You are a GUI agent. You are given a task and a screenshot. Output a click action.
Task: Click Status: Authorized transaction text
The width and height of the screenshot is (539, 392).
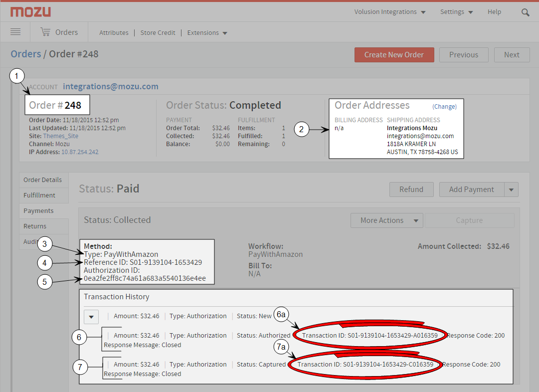coord(264,335)
